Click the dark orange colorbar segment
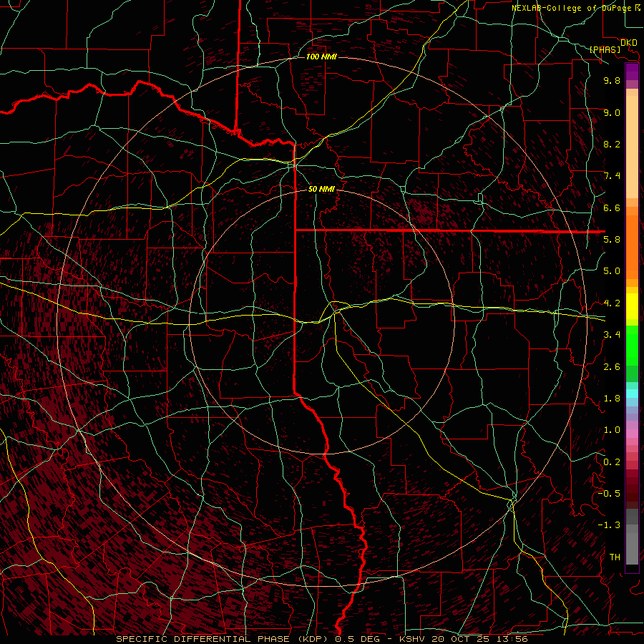Viewport: 644px width, 644px height. pos(632,246)
